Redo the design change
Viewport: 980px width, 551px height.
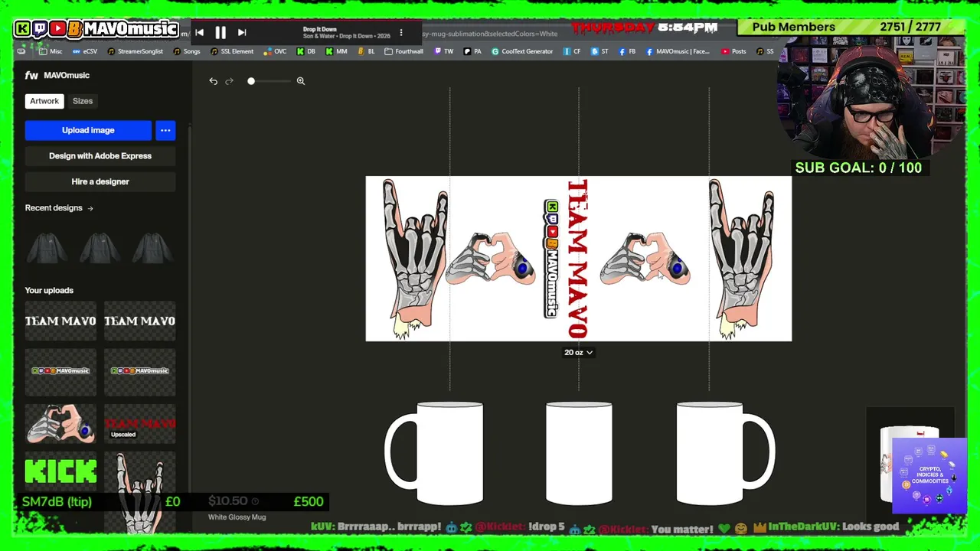tap(229, 81)
